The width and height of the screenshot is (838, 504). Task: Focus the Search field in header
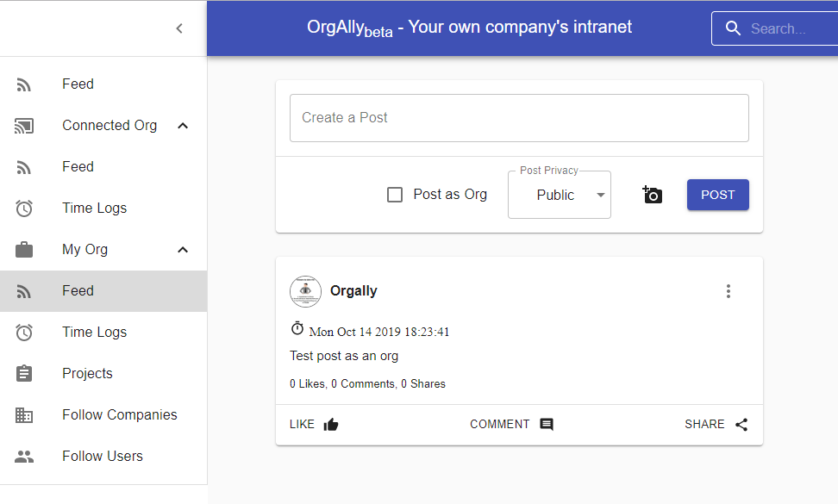(x=779, y=28)
